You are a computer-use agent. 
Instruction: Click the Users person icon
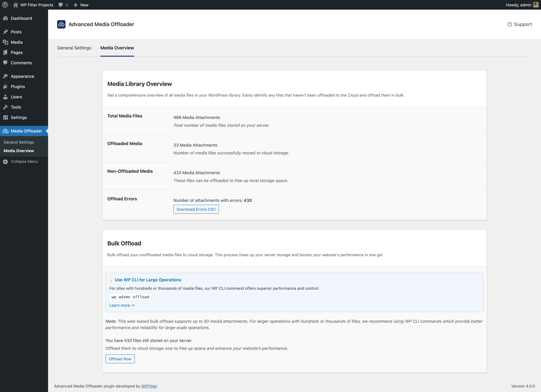click(6, 97)
